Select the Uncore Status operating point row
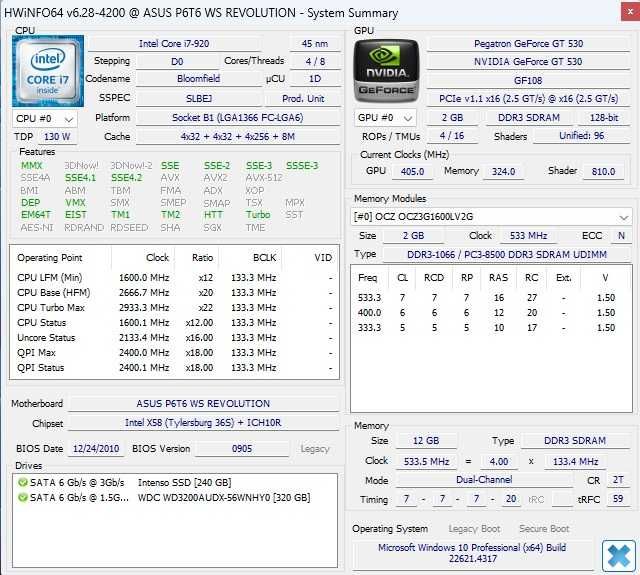The height and width of the screenshot is (575, 640). pyautogui.click(x=175, y=338)
